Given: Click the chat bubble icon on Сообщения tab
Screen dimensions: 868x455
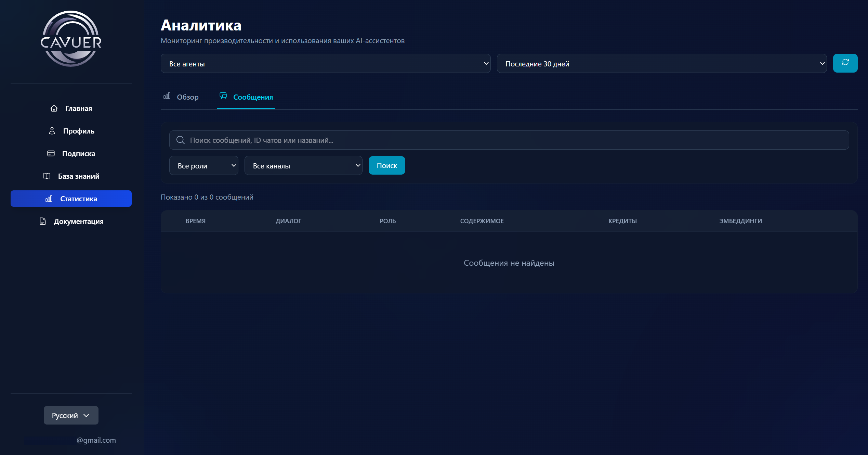Looking at the screenshot, I should point(223,96).
